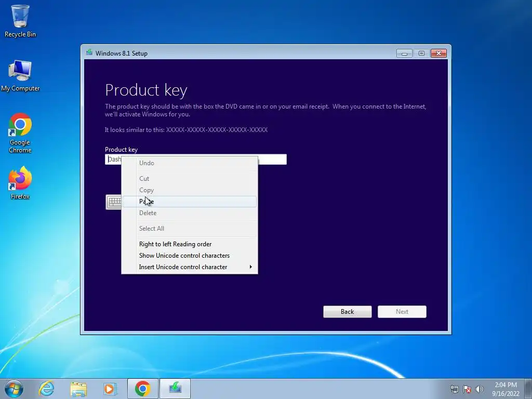This screenshot has width=532, height=399.
Task: Open Windows Explorer folder in taskbar
Action: coord(78,389)
